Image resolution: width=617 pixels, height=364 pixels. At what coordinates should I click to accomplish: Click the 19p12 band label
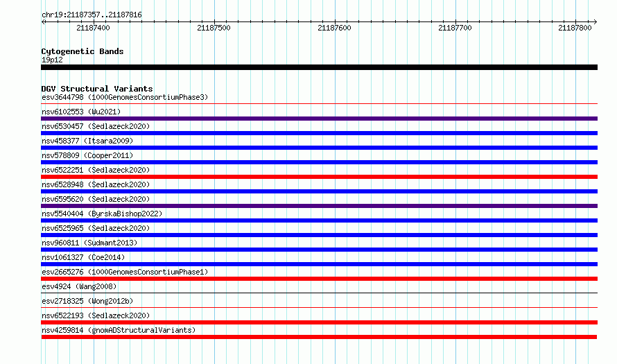click(52, 60)
